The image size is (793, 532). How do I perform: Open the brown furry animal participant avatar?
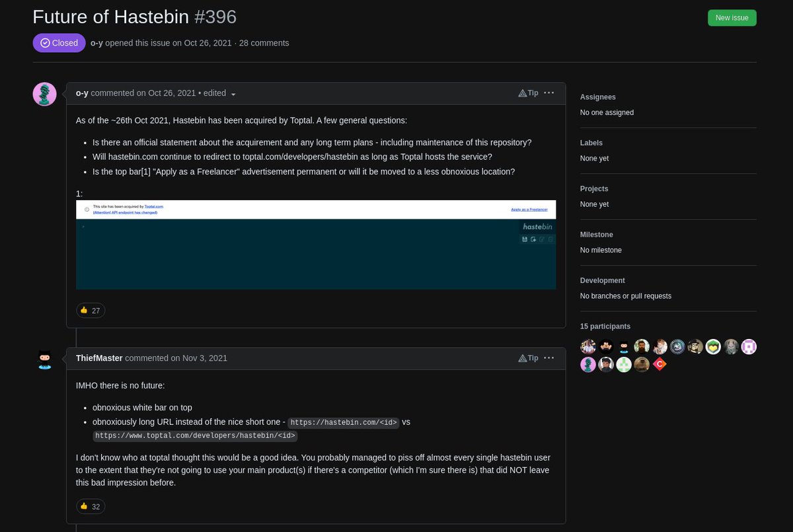642,364
